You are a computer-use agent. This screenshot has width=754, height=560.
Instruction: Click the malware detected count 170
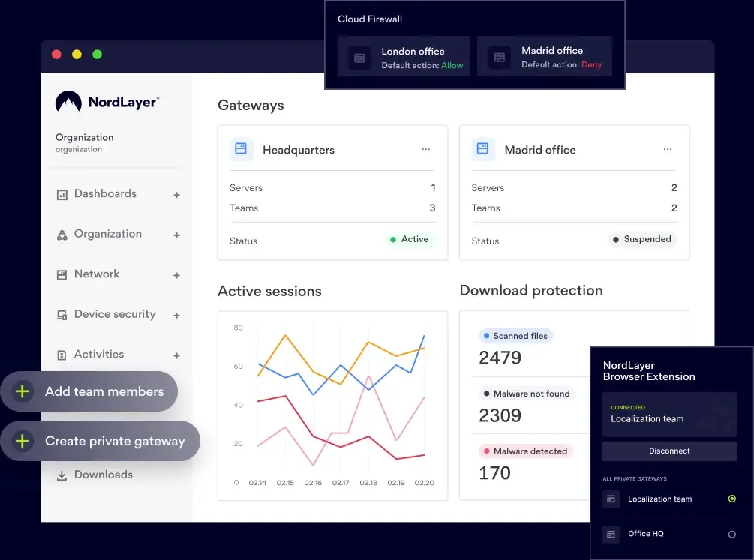(495, 473)
